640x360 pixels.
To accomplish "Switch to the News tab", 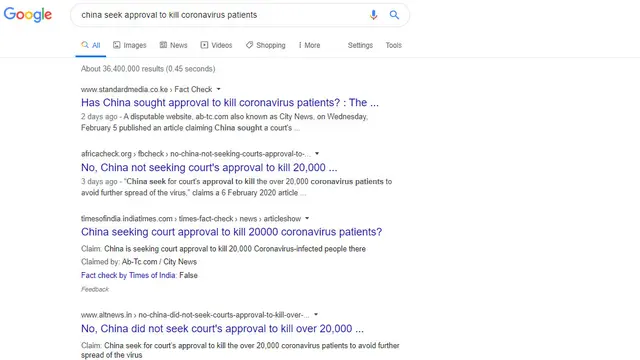I will [x=173, y=45].
